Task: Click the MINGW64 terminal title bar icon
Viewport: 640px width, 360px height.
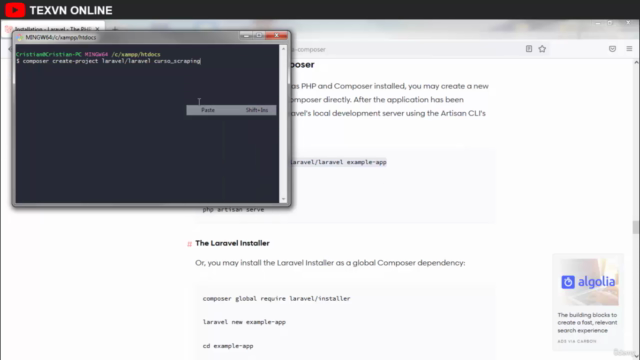Action: (x=20, y=37)
